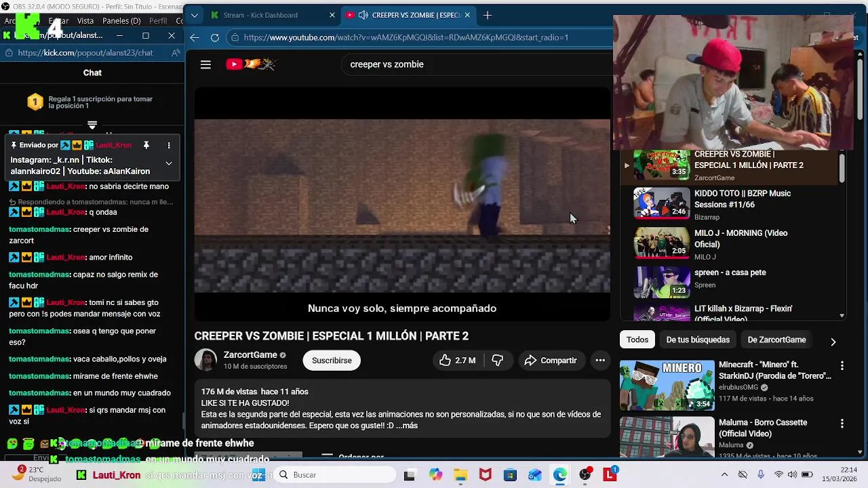Open File Explorer from the taskbar
Image resolution: width=868 pixels, height=488 pixels.
click(x=460, y=475)
